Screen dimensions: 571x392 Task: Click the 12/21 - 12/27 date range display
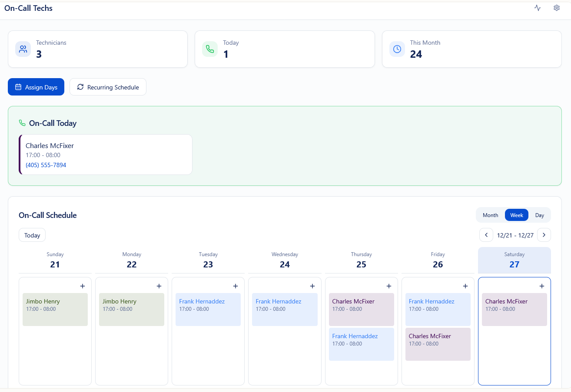pos(515,235)
